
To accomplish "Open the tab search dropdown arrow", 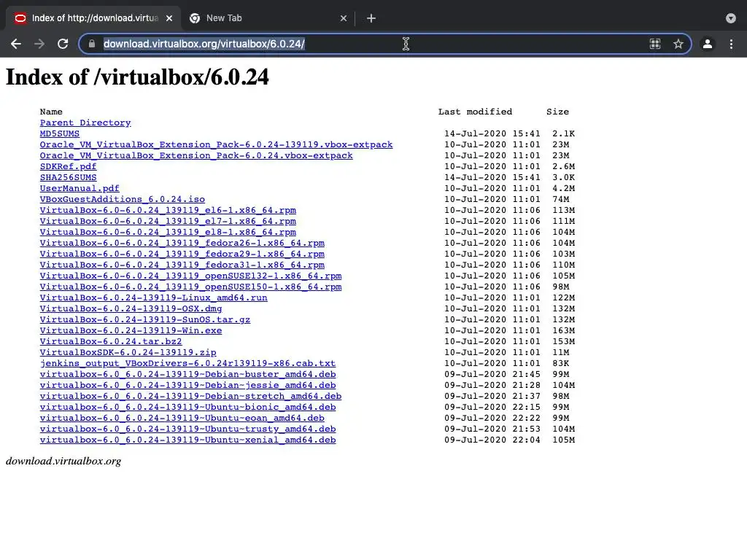I will 731,18.
